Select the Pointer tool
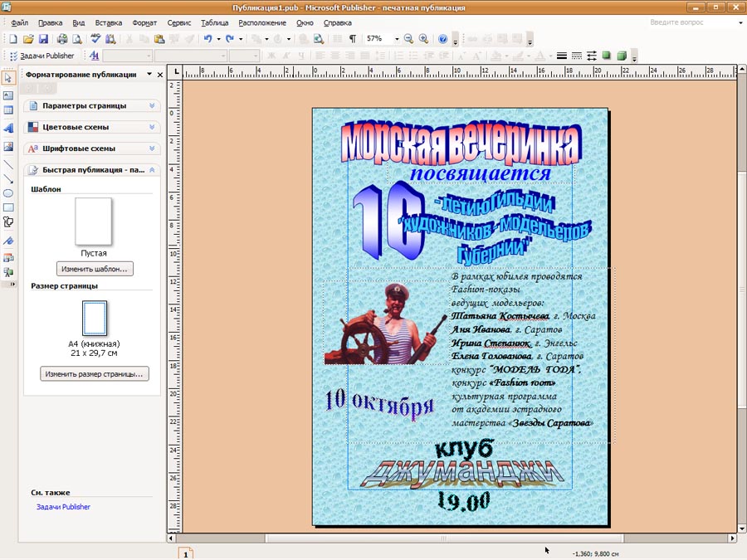Viewport: 747px width, 560px height. pyautogui.click(x=8, y=78)
